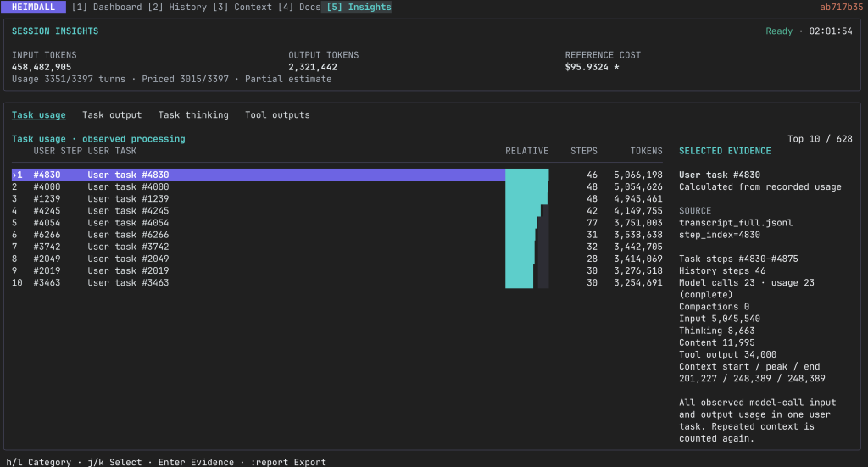This screenshot has width=868, height=467.
Task: Click the input tokens value 458,482,905
Action: (x=42, y=67)
